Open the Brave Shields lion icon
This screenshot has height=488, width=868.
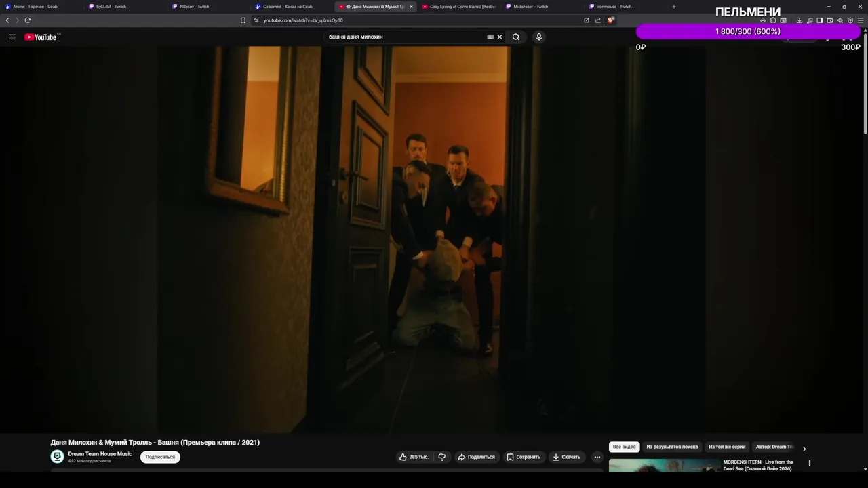[x=610, y=20]
